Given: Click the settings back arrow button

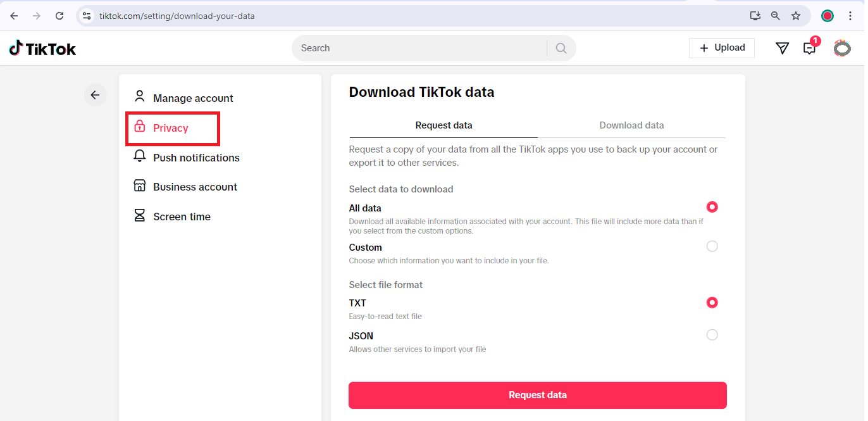Looking at the screenshot, I should click(x=95, y=95).
